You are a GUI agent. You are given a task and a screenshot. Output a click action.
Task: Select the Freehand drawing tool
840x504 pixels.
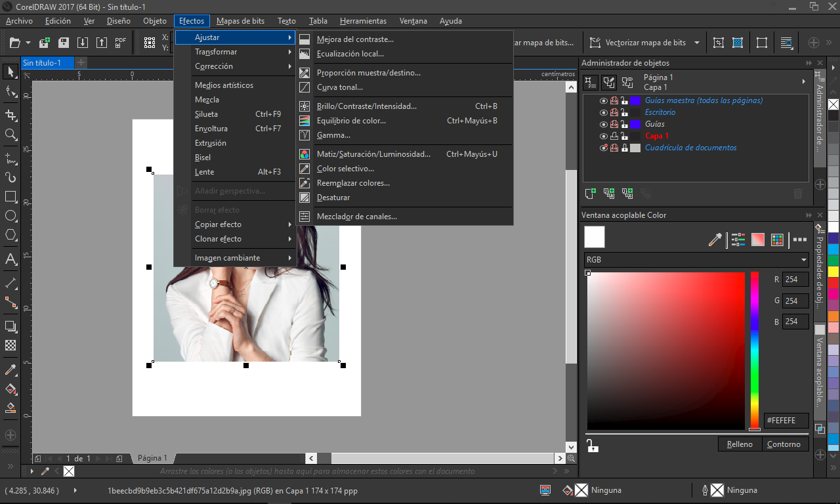[10, 157]
